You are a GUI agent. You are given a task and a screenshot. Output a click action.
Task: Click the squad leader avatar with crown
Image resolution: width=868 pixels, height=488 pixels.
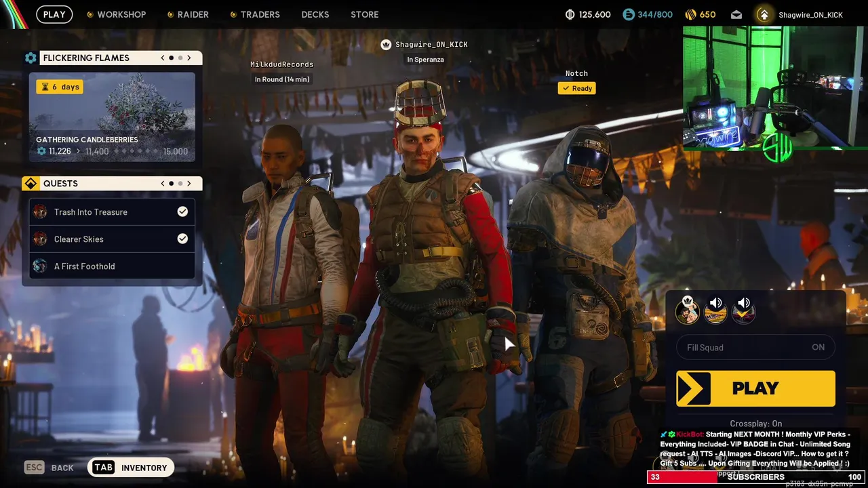pyautogui.click(x=688, y=311)
